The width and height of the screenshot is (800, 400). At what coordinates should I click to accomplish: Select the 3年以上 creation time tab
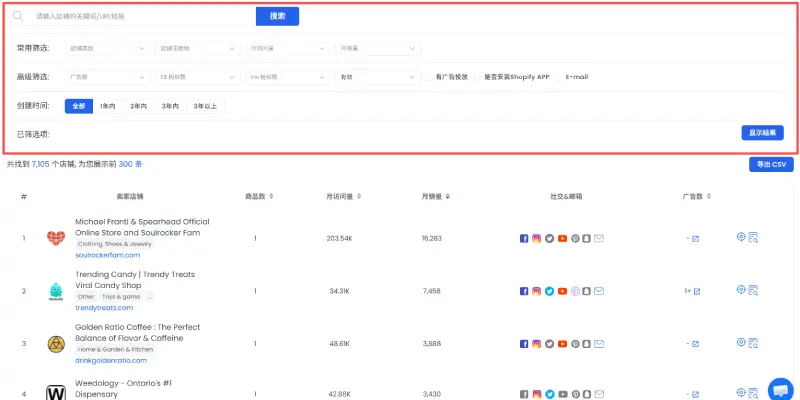(x=205, y=106)
